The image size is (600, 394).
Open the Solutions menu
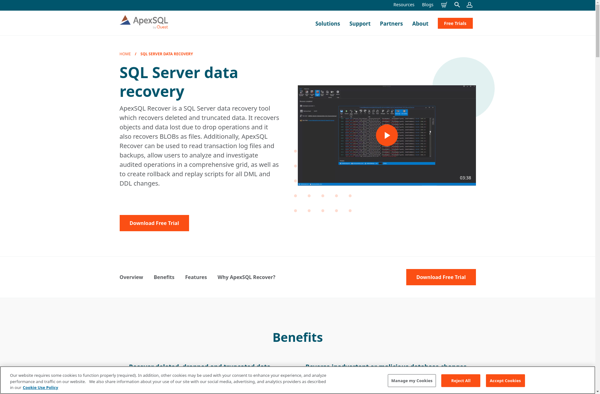pos(328,24)
